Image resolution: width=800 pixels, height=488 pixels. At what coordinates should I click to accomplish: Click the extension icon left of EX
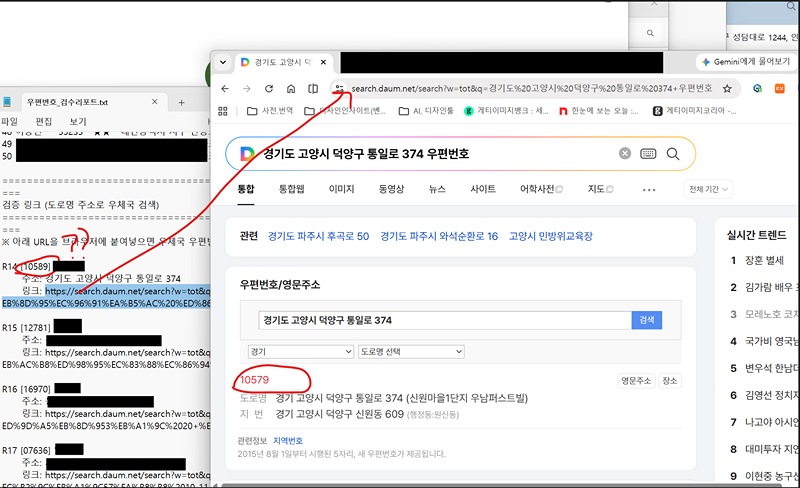[758, 88]
